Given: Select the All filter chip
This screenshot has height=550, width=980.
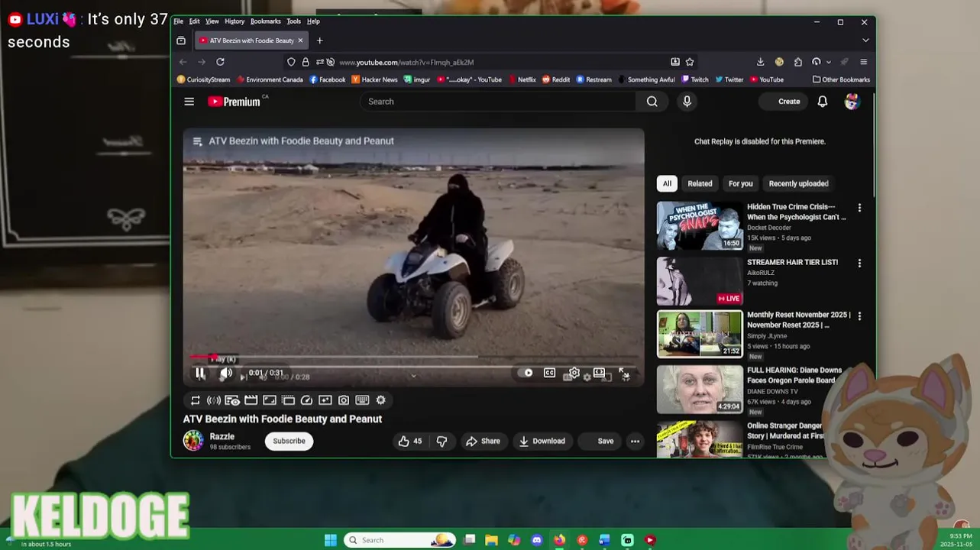Looking at the screenshot, I should pos(667,183).
